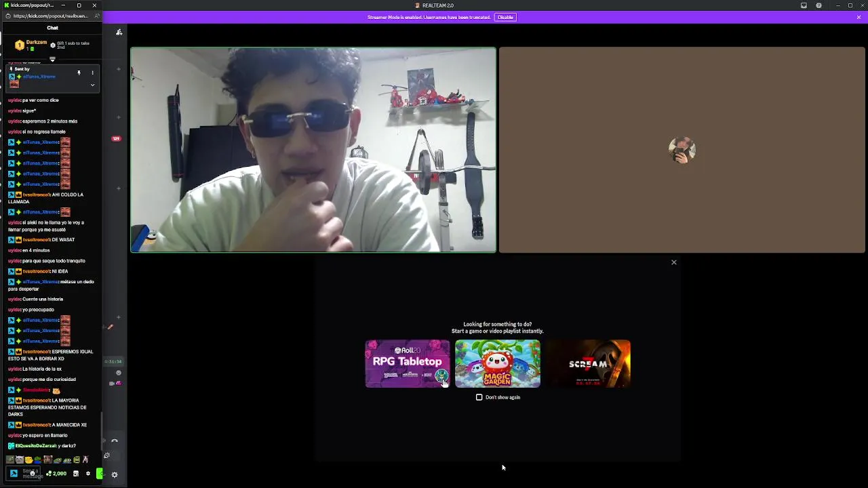Screen dimensions: 868x488
Task: Click the green Chat send button
Action: (100, 474)
